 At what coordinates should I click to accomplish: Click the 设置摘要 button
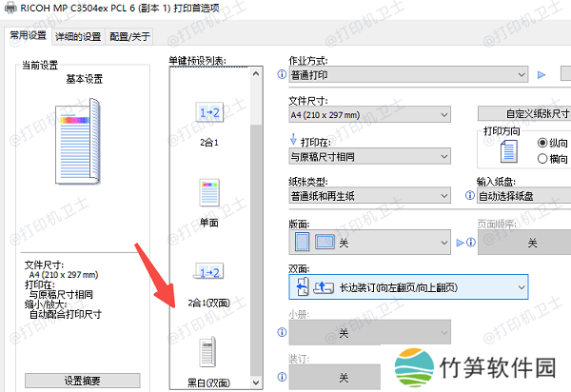coord(84,380)
